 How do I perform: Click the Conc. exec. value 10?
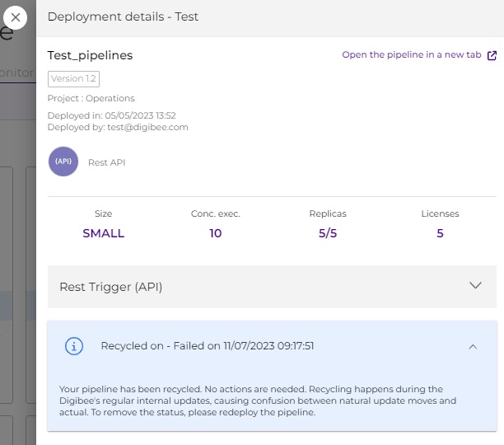215,233
